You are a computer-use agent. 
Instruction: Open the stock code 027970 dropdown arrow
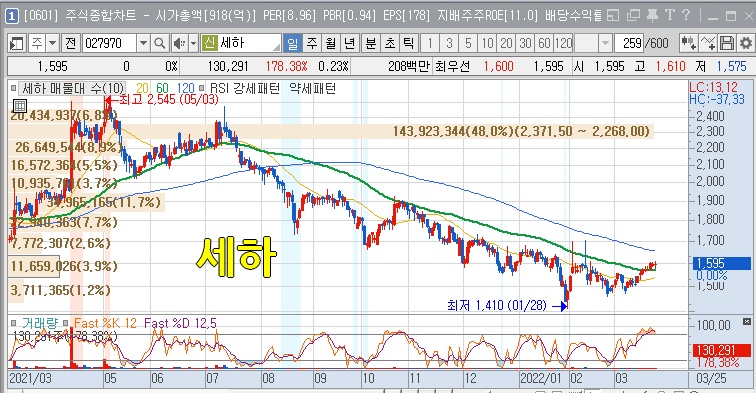point(143,43)
